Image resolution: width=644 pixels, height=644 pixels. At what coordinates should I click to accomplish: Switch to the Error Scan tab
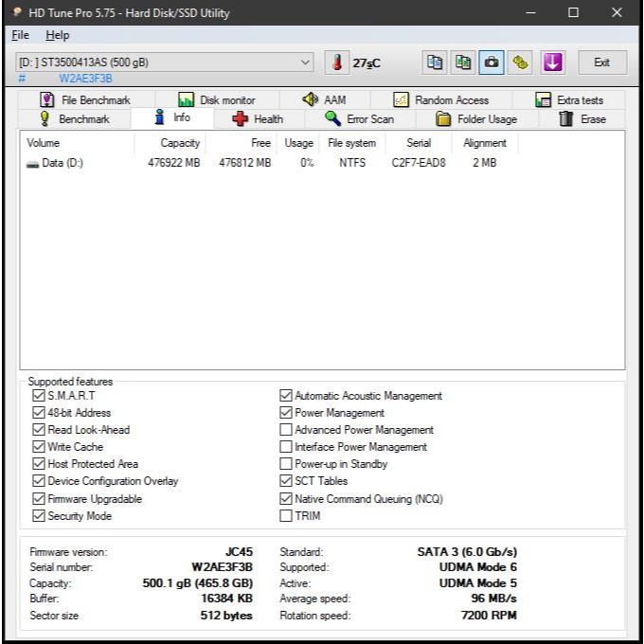[x=359, y=119]
